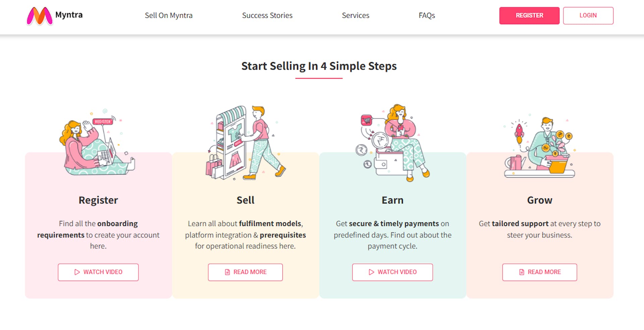Click Watch Video under Register step
Image resolution: width=644 pixels, height=330 pixels.
click(x=98, y=272)
